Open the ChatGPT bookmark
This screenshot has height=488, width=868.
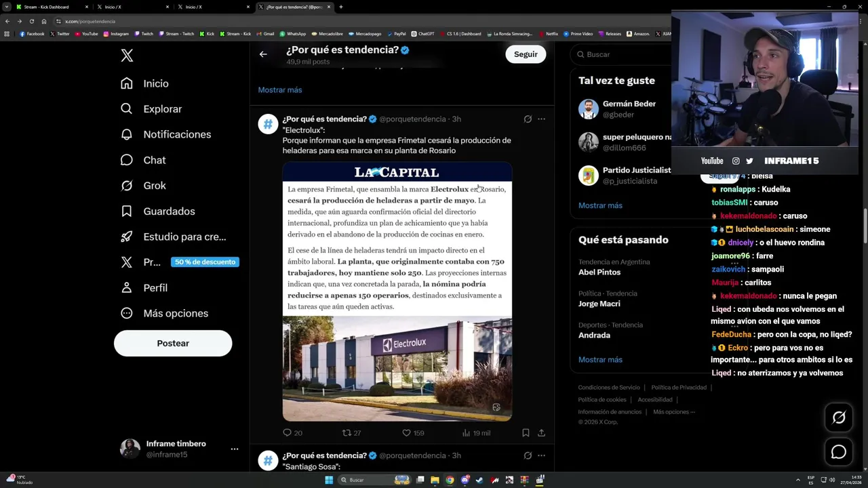point(422,34)
